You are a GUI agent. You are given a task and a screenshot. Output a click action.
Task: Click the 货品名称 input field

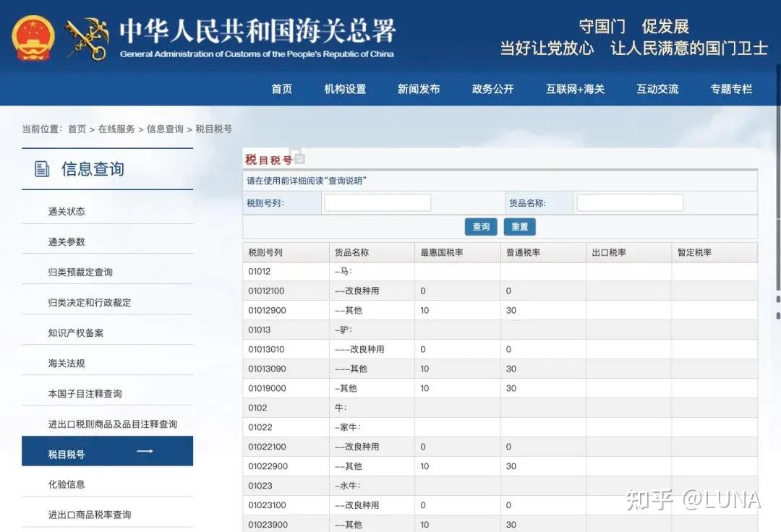point(629,202)
